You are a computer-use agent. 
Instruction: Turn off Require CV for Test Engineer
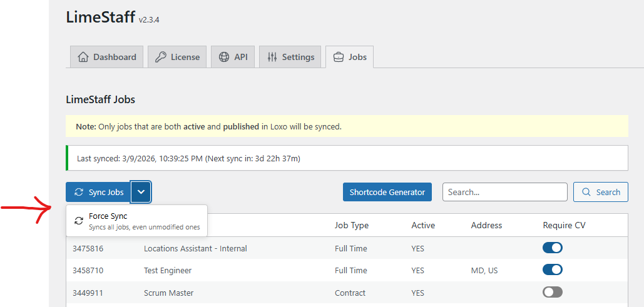(x=552, y=270)
